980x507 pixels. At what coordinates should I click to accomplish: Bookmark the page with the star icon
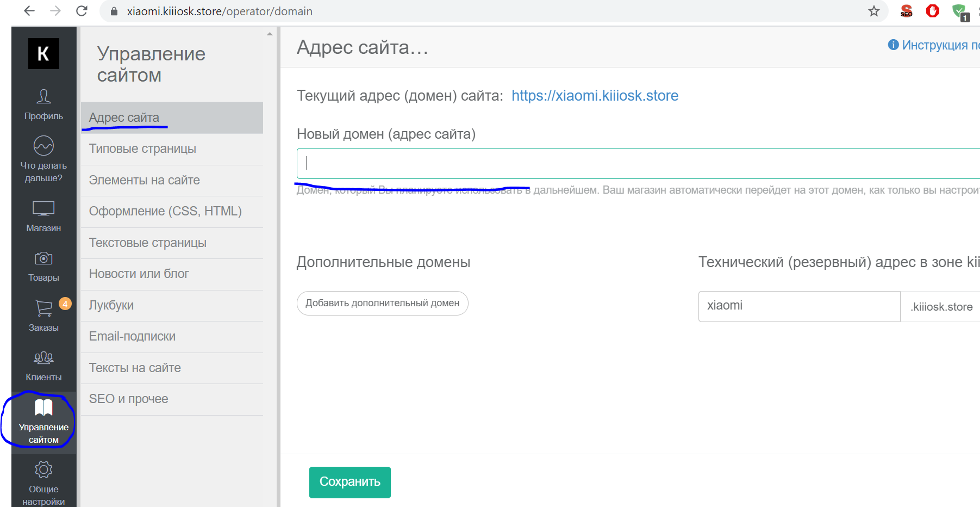coord(874,11)
